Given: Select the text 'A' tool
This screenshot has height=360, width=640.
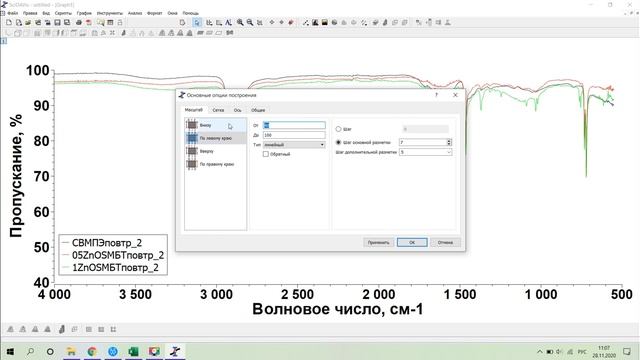Looking at the screenshot, I should [x=228, y=22].
